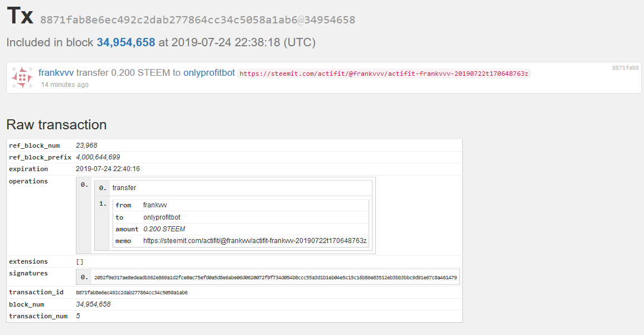This screenshot has width=644, height=335.
Task: Click the block_num value in table
Action: pos(93,304)
